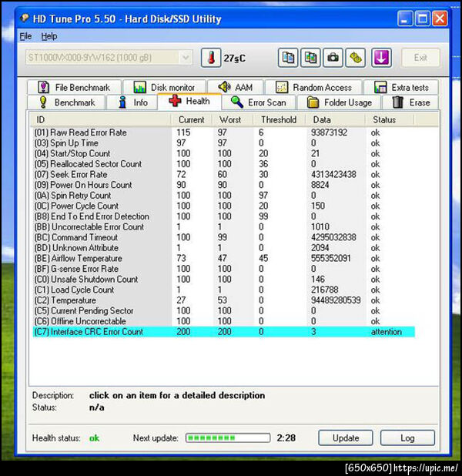462x476 pixels.
Task: Select the (C2) Temperature row
Action: [x=224, y=300]
